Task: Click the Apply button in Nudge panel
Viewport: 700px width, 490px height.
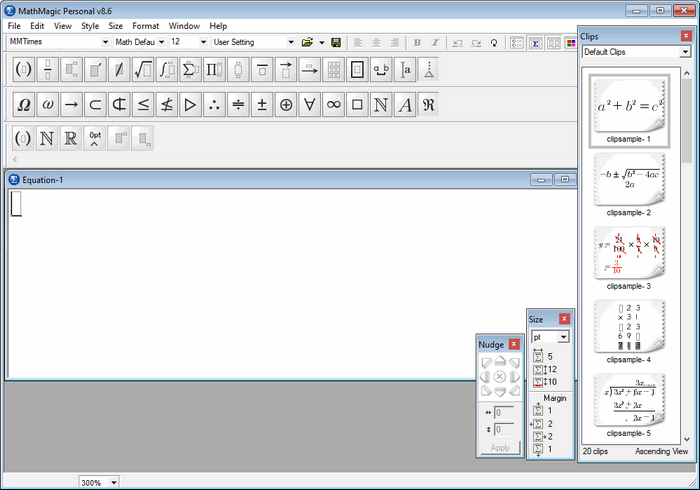Action: pyautogui.click(x=500, y=448)
